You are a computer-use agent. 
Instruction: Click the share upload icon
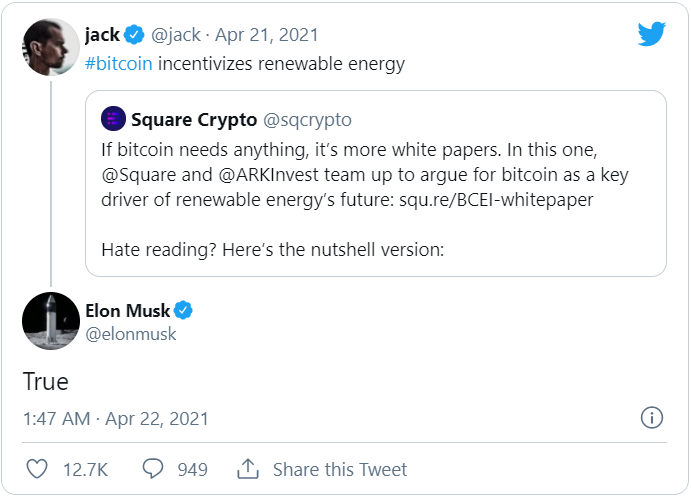(x=247, y=469)
